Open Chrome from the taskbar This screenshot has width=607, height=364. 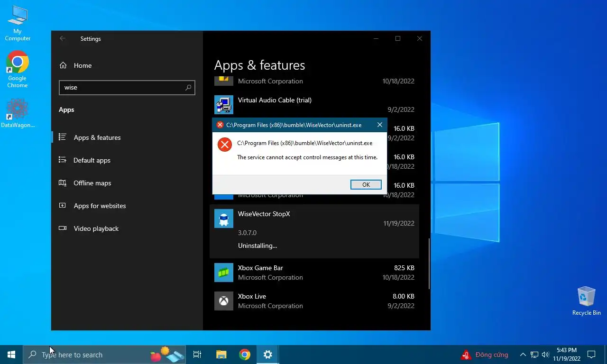245,355
